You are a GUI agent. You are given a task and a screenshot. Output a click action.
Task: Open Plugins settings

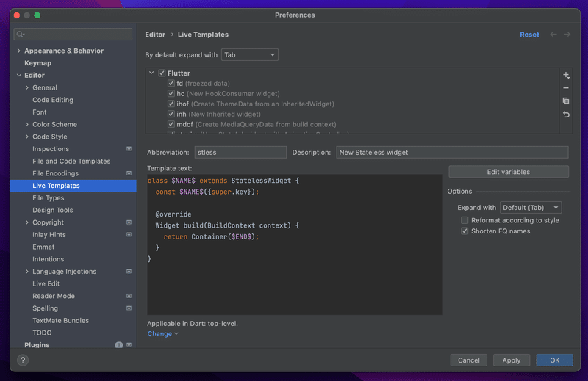tap(37, 344)
